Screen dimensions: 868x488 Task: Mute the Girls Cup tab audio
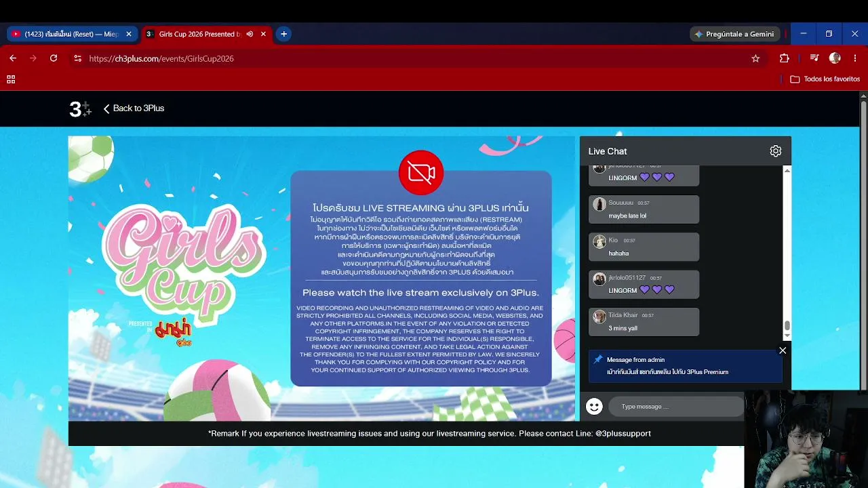pyautogui.click(x=250, y=34)
